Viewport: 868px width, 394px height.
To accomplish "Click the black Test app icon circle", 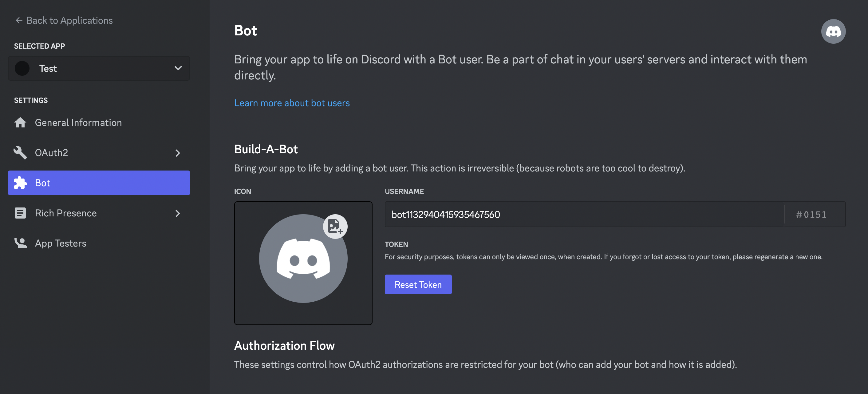I will [22, 68].
